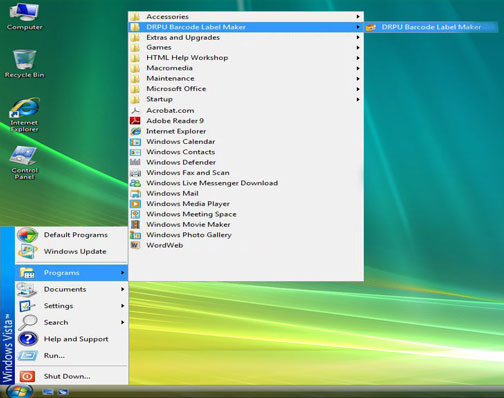The width and height of the screenshot is (504, 398).
Task: Expand the Documents submenu arrow
Action: tap(123, 289)
